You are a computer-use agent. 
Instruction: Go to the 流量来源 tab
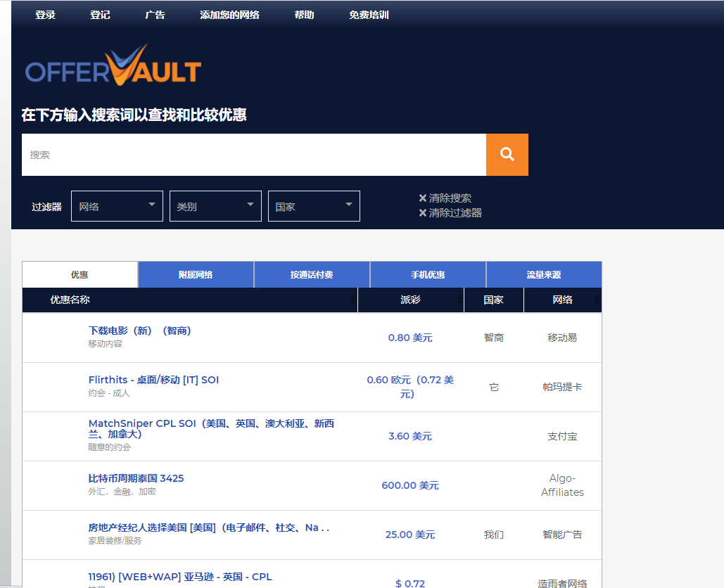click(544, 275)
